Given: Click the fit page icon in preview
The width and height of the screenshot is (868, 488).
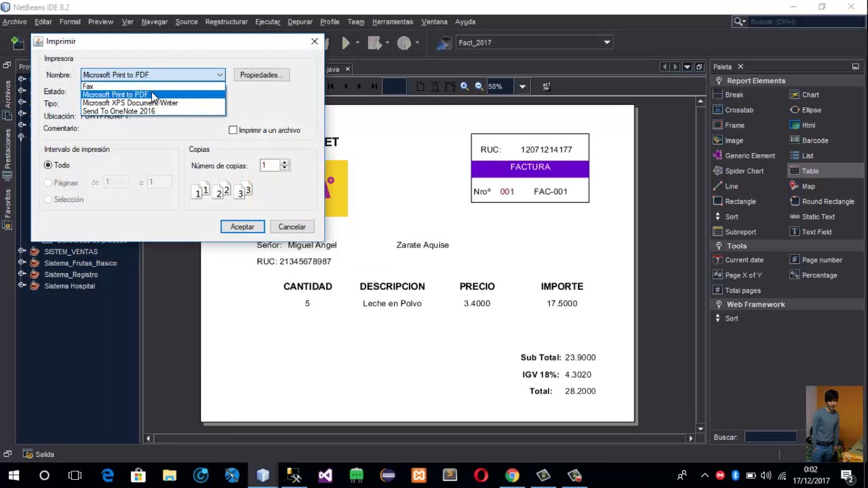Looking at the screenshot, I should pyautogui.click(x=435, y=87).
